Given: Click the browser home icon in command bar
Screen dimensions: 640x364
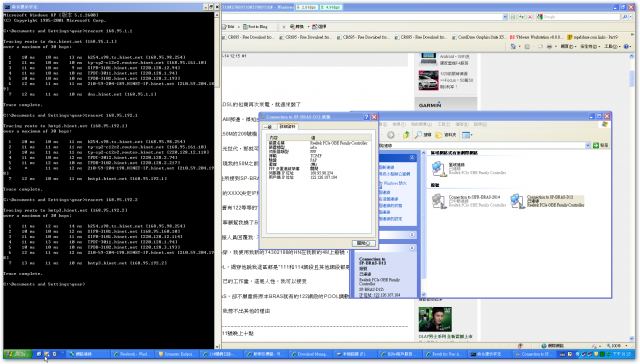Looking at the screenshot, I should coord(513,47).
